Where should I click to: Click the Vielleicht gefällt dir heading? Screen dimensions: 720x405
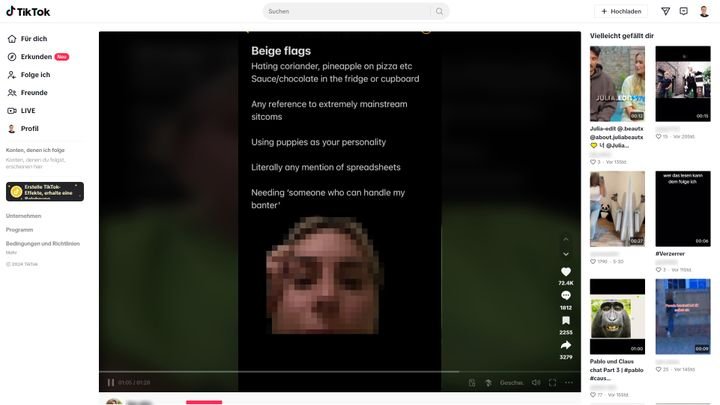(622, 35)
